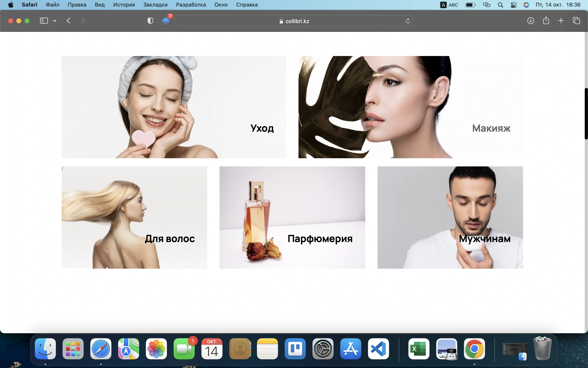Open Spotlight search in menu bar
Image resolution: width=588 pixels, height=368 pixels.
point(500,5)
